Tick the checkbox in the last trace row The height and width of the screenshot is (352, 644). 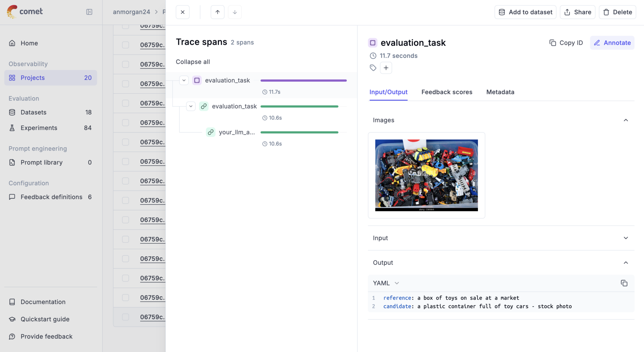[125, 317]
